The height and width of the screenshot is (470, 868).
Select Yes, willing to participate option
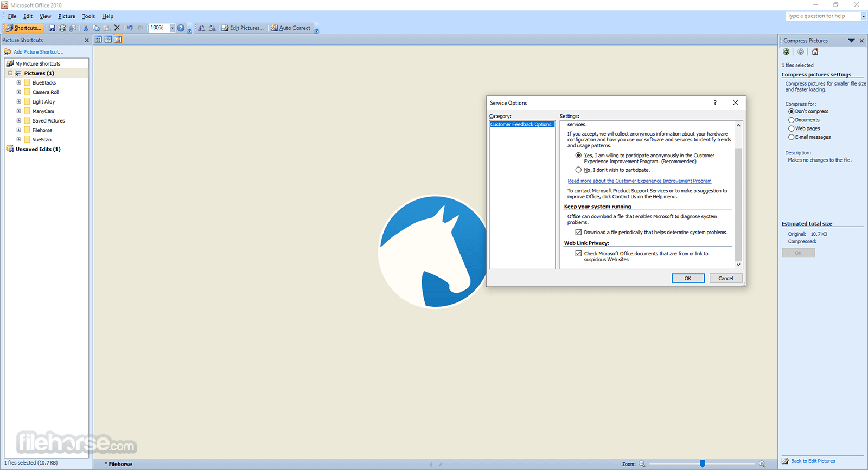click(x=578, y=156)
